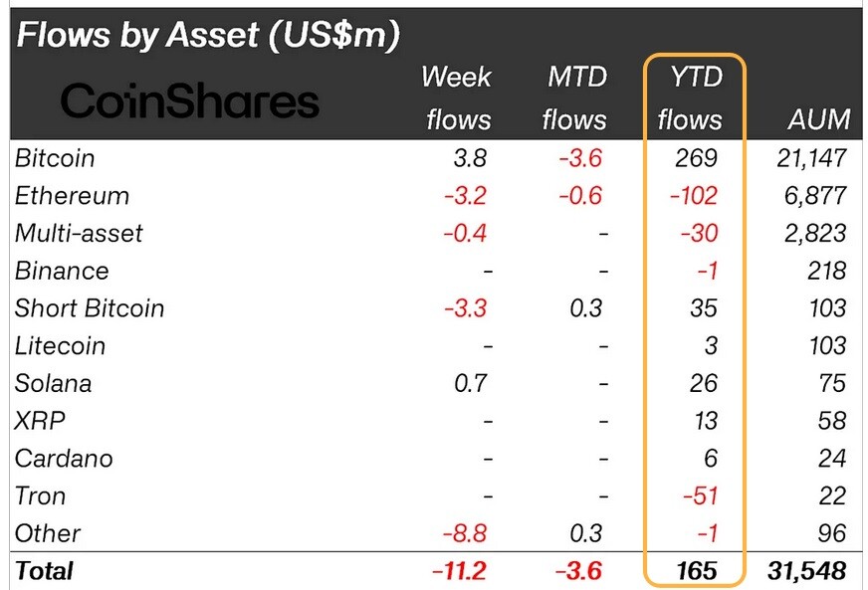Viewport: 868px width, 590px height.
Task: Select the Ethereum row label
Action: pyautogui.click(x=72, y=196)
